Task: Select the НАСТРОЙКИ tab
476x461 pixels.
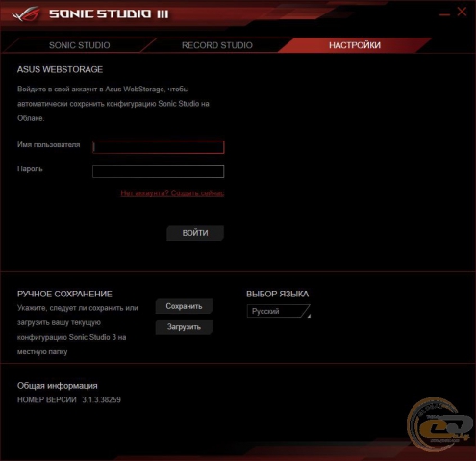Action: [355, 45]
